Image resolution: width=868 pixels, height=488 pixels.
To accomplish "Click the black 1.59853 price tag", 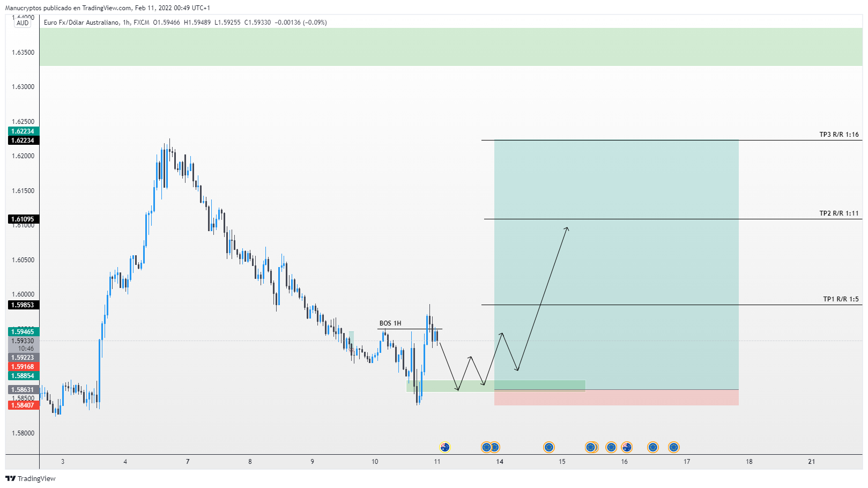I will (23, 305).
